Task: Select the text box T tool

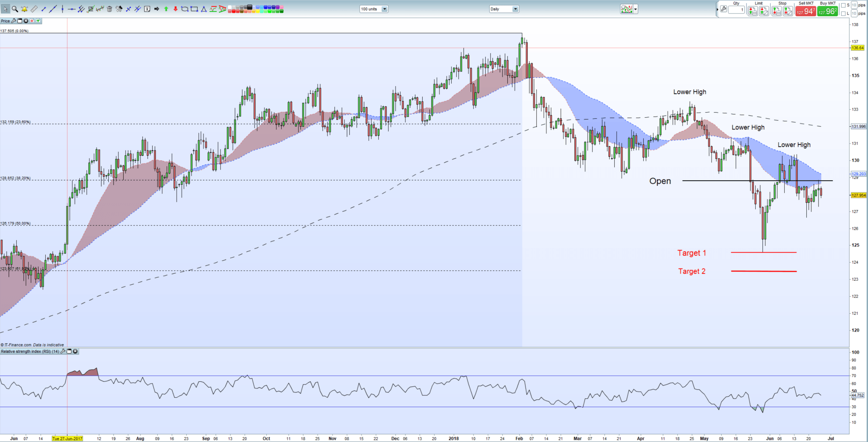Action: pyautogui.click(x=147, y=9)
